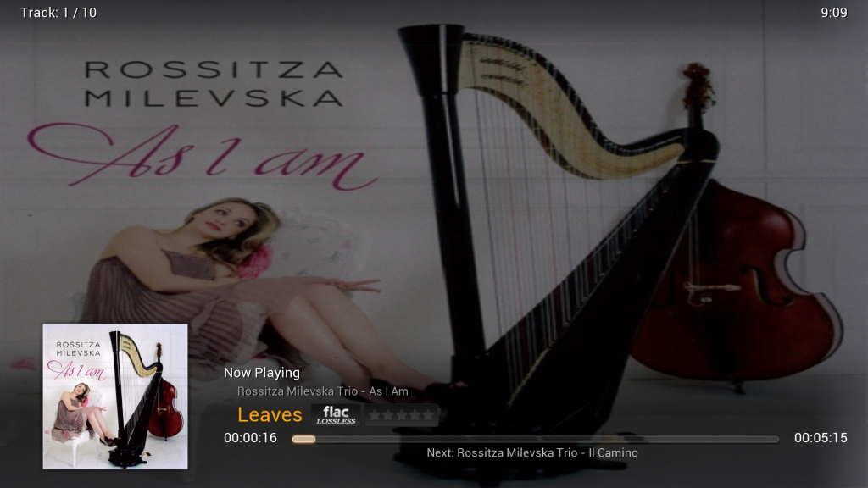Click the flac lossless codec icon
Viewport: 868px width, 488px height.
click(x=336, y=415)
